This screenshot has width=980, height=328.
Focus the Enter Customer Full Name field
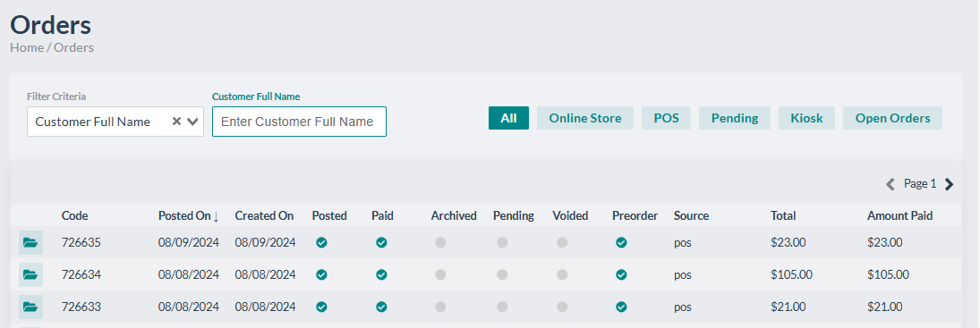pos(300,122)
